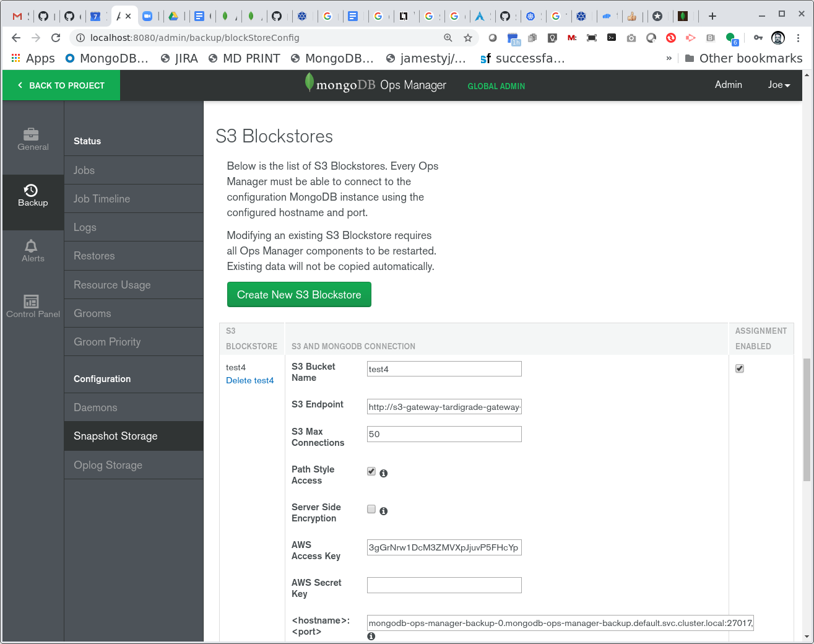Open Oplog Storage in the sidebar
The width and height of the screenshot is (814, 644).
coord(108,465)
